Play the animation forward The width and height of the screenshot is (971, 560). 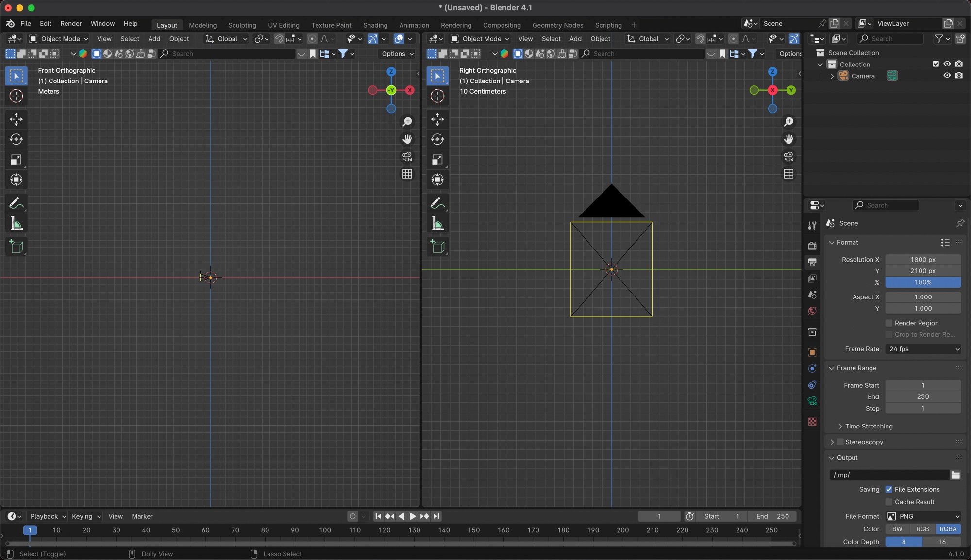[x=413, y=517]
